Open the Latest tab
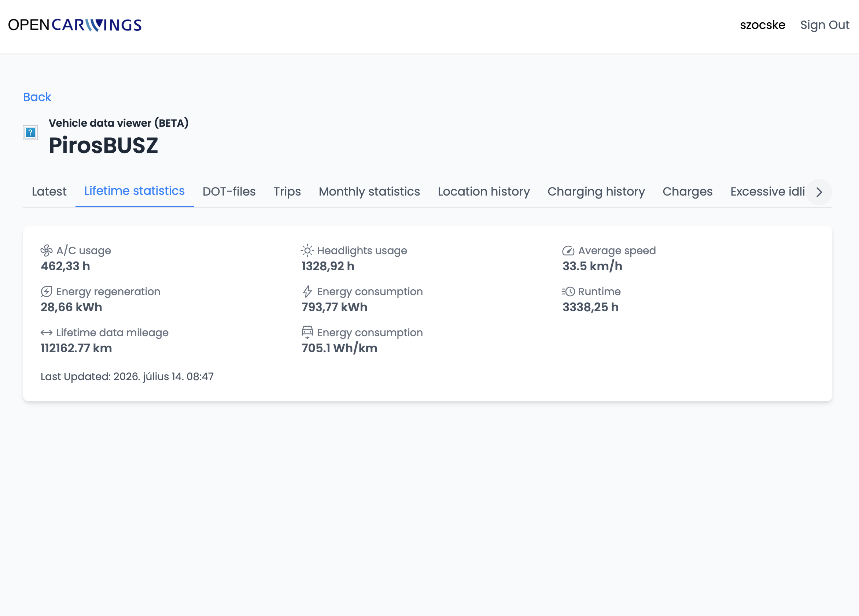Screen dimensions: 859x616 pyautogui.click(x=49, y=192)
